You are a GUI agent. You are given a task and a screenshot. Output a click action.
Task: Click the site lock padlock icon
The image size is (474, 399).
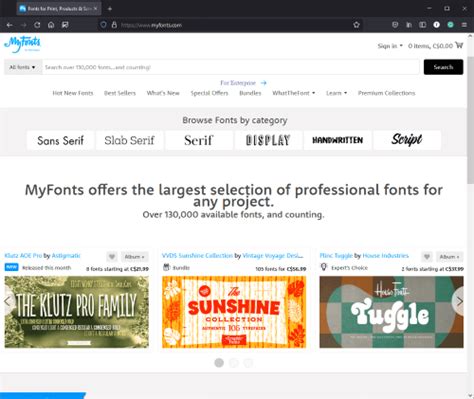coord(114,25)
